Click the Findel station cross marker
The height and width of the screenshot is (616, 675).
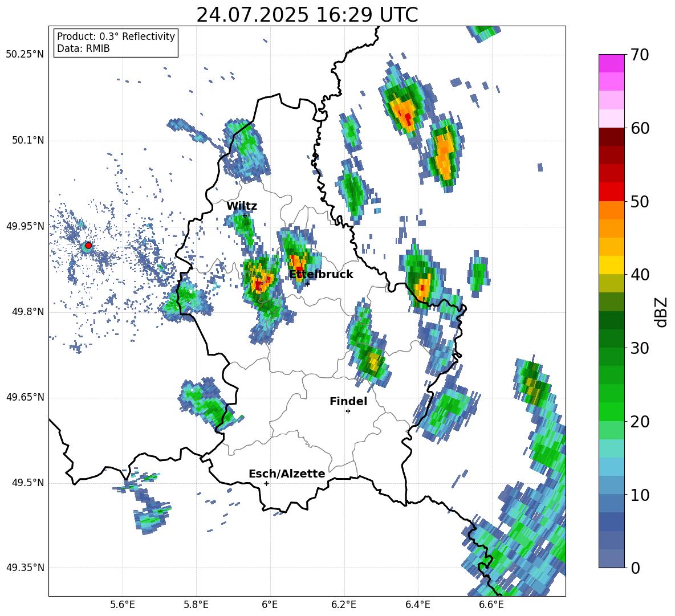pyautogui.click(x=348, y=411)
